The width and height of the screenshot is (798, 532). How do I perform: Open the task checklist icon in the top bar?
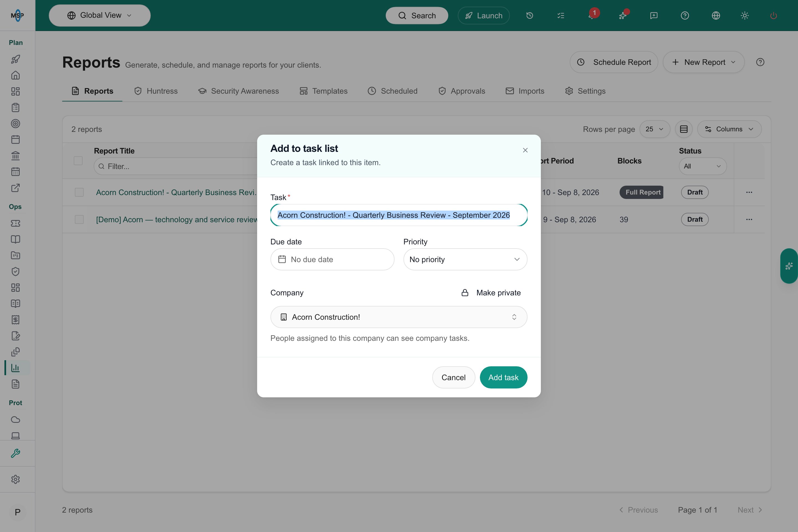pos(561,16)
